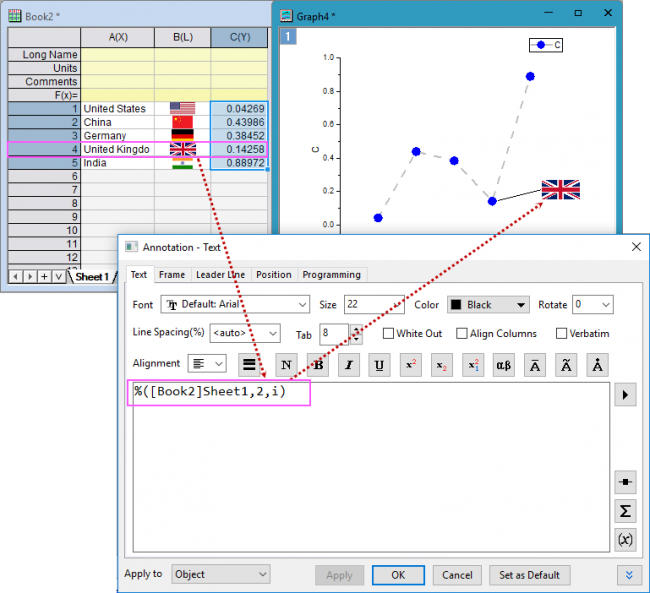Screen dimensions: 650x593
Task: Select column header A(X)
Action: (x=118, y=37)
